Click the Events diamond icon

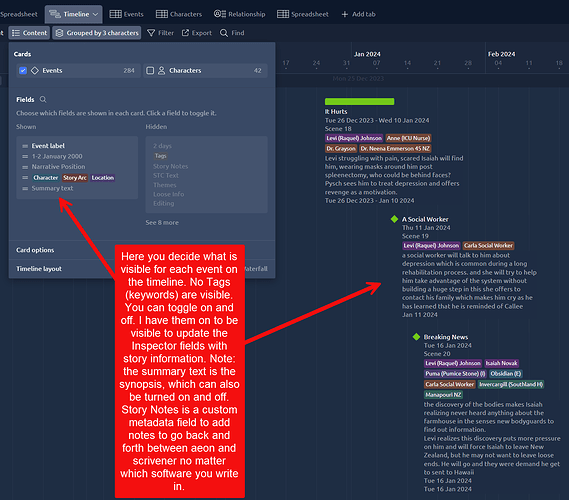pos(35,70)
